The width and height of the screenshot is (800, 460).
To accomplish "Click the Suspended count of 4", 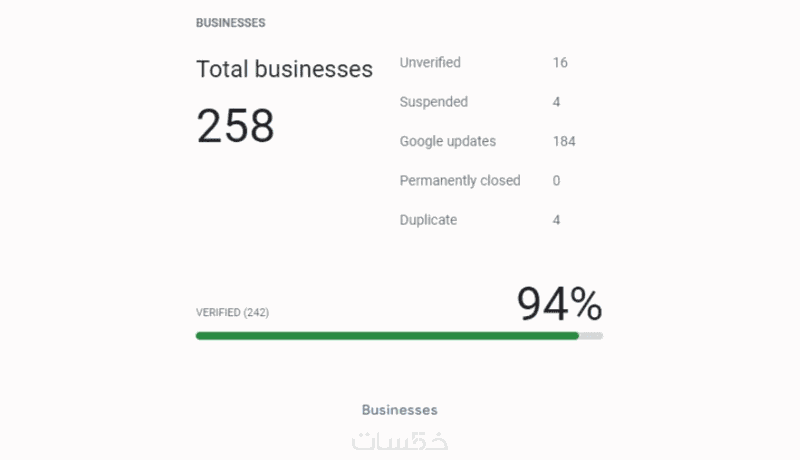I will pos(556,102).
